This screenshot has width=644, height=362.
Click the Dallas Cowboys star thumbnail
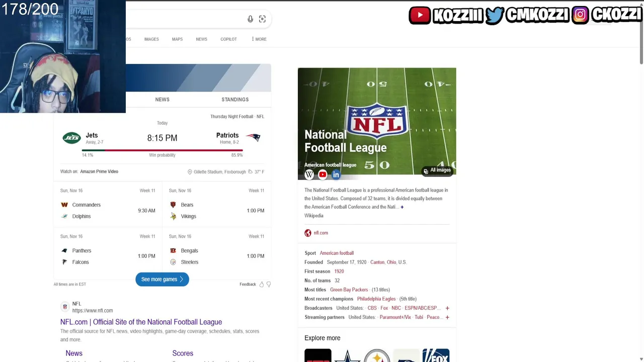click(x=348, y=355)
